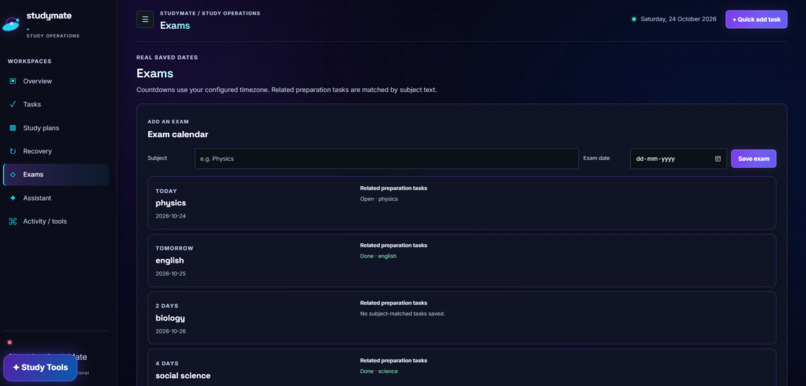The height and width of the screenshot is (386, 806).
Task: Click the 2 DAYS countdown label
Action: tap(167, 306)
